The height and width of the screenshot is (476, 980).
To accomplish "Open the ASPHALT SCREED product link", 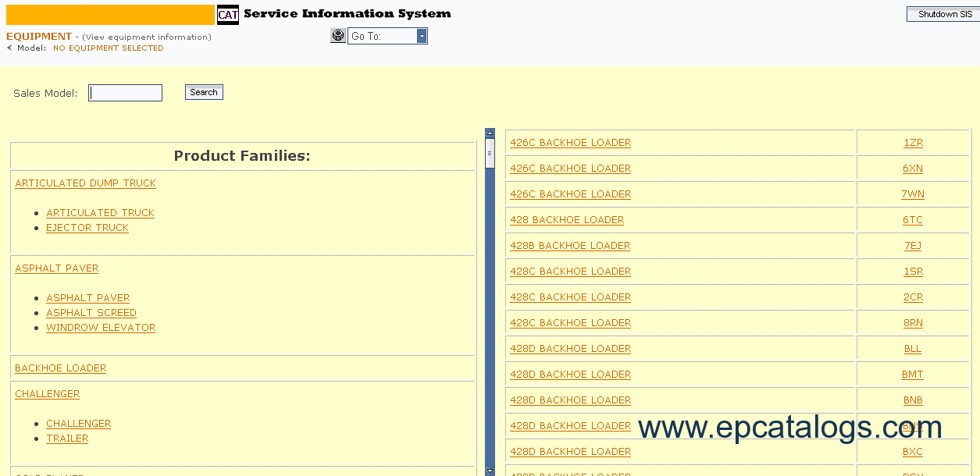I will point(91,313).
